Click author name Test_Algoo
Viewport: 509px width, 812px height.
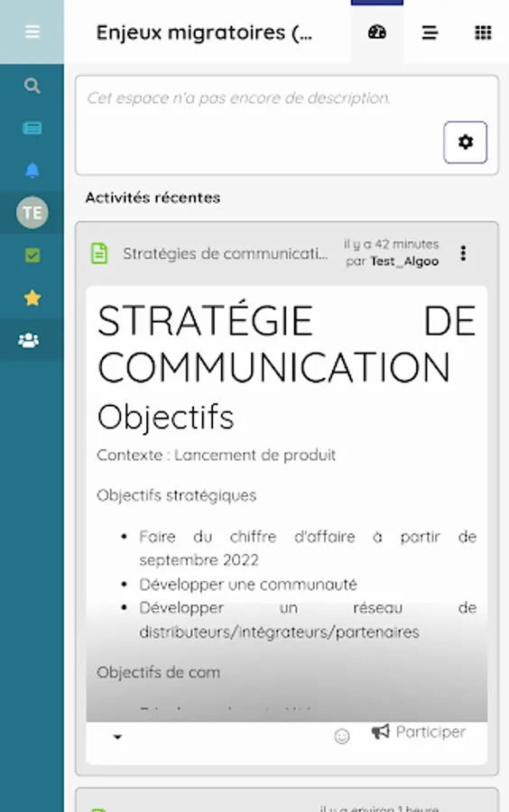[404, 262]
